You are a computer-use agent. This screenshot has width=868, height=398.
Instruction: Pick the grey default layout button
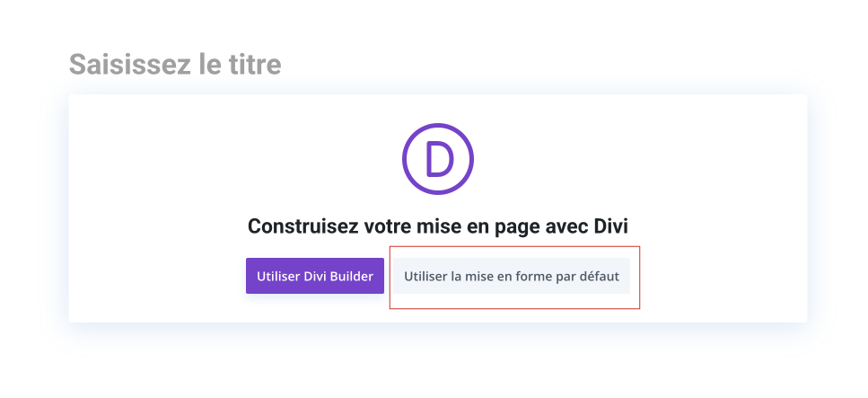[x=512, y=276]
